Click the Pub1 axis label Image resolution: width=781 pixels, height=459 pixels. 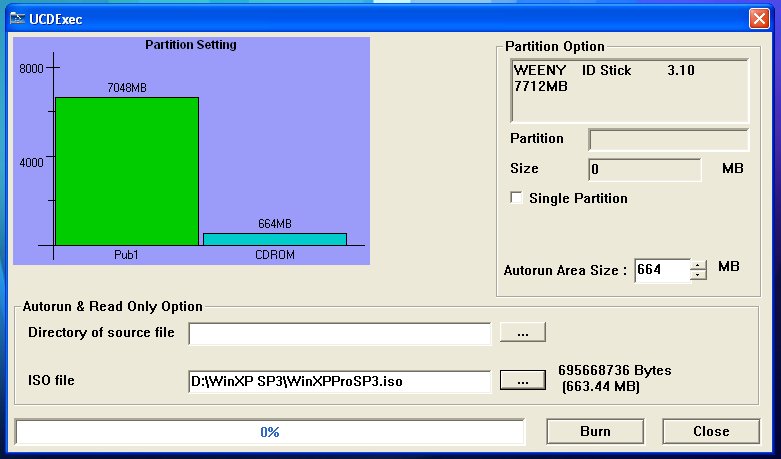[x=127, y=255]
